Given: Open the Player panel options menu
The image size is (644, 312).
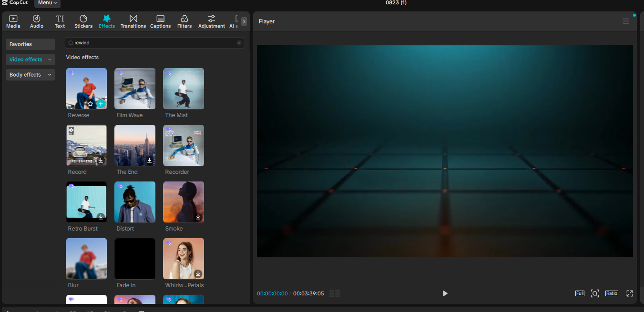Looking at the screenshot, I should 626,21.
